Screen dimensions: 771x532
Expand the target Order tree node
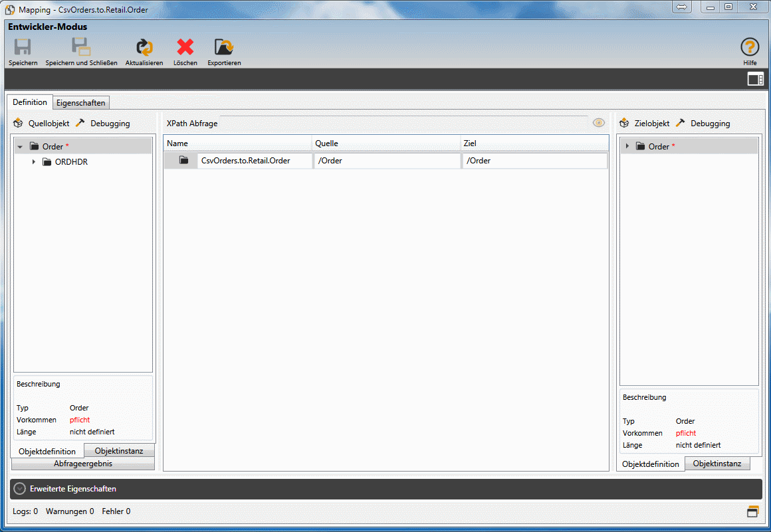pos(627,146)
